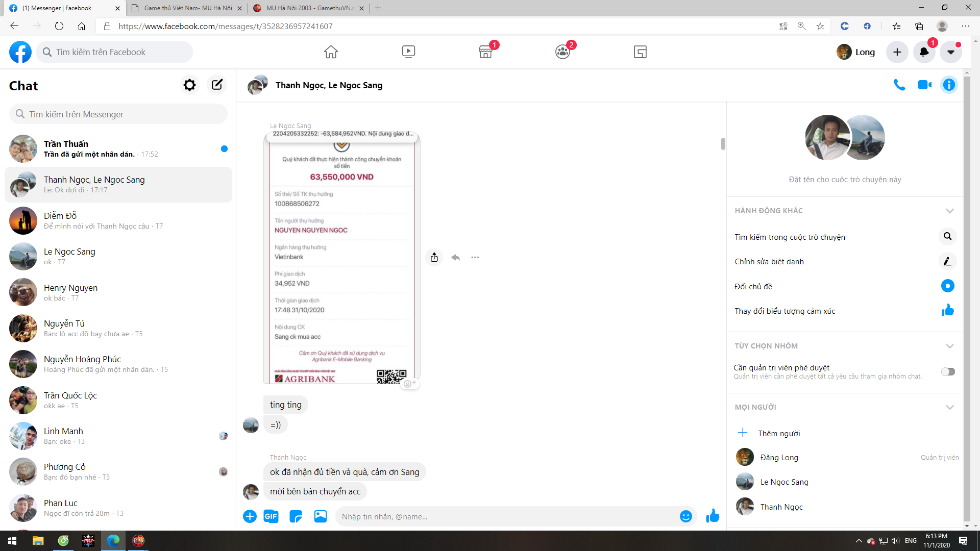980x551 pixels.
Task: Open Chat settings gear
Action: 189,85
